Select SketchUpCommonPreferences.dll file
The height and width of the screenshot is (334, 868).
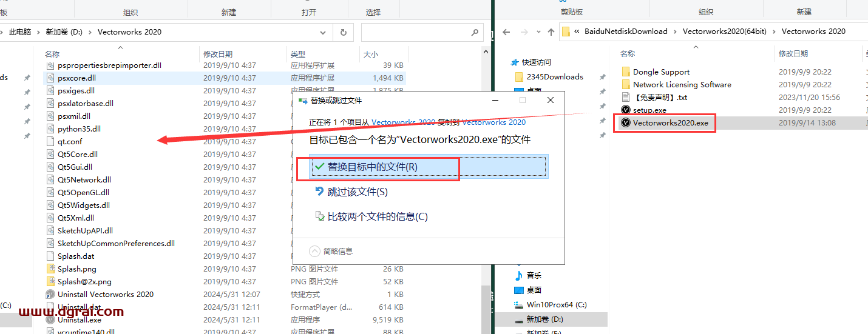click(x=116, y=243)
